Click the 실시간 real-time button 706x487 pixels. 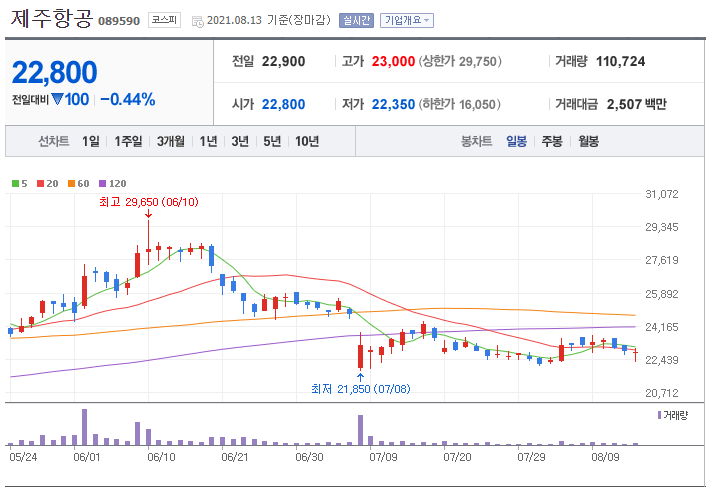(356, 20)
